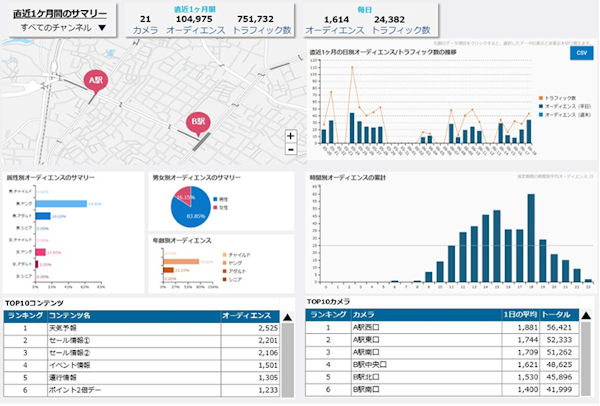Zoom out the map with minus button
Image resolution: width=600 pixels, height=406 pixels.
point(290,149)
